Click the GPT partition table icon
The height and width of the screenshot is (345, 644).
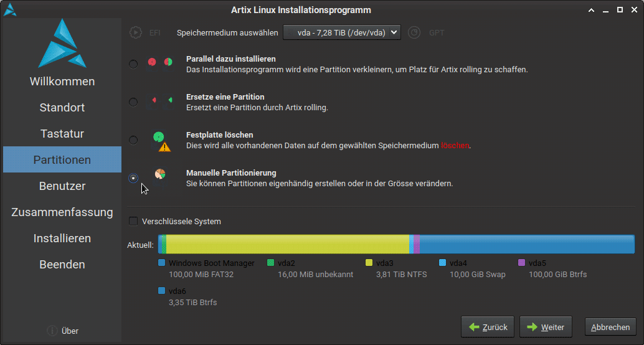(x=415, y=32)
